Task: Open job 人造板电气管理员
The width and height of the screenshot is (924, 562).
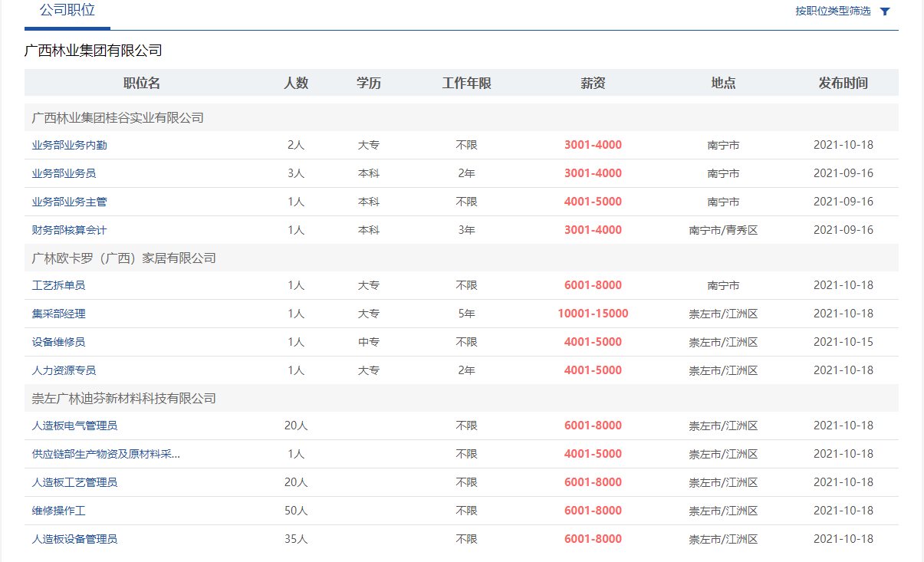Action: point(75,426)
